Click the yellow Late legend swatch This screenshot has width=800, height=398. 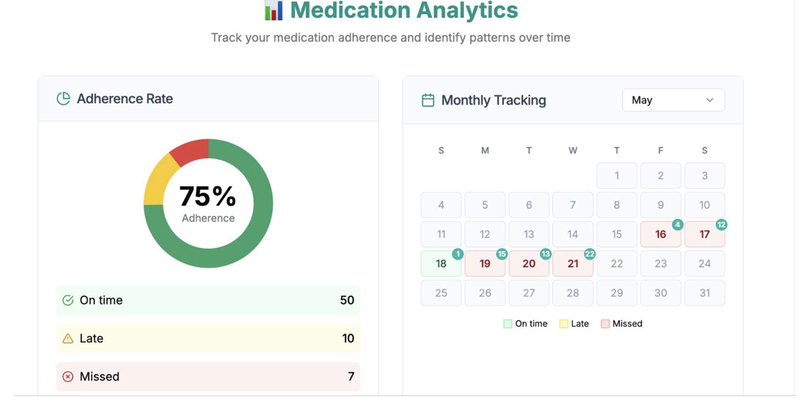(x=564, y=324)
